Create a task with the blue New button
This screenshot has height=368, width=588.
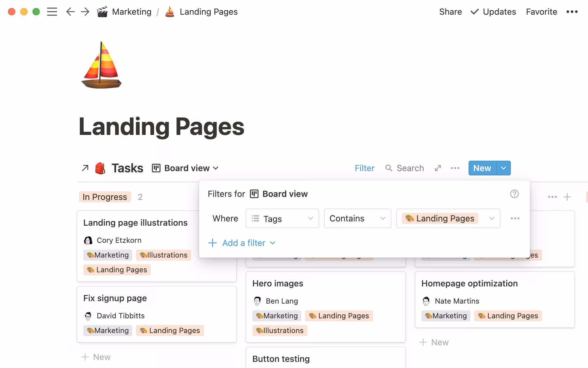(x=482, y=168)
